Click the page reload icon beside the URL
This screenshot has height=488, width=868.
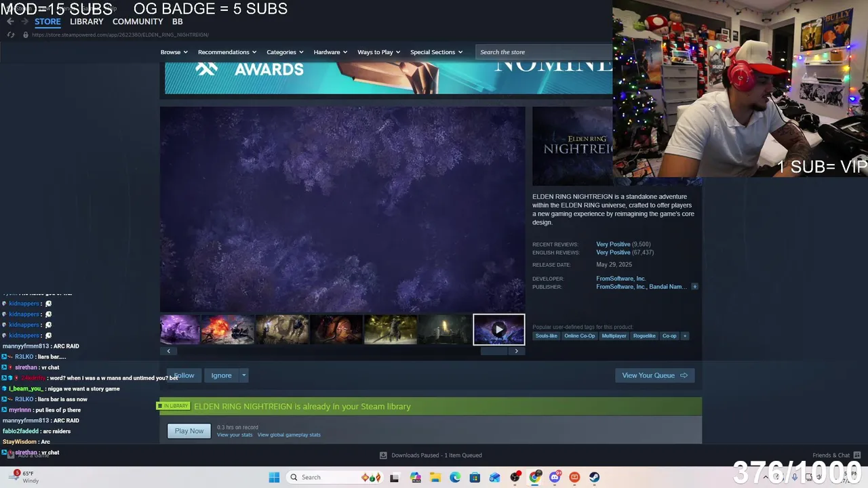click(x=10, y=35)
